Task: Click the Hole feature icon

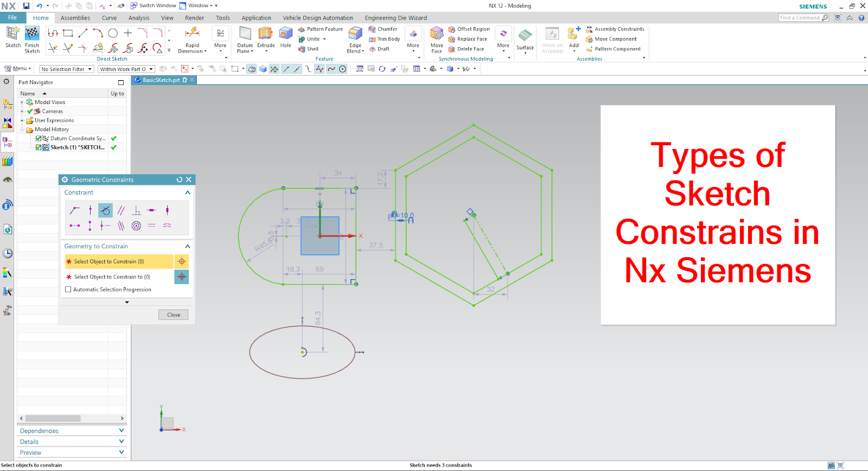Action: [286, 34]
